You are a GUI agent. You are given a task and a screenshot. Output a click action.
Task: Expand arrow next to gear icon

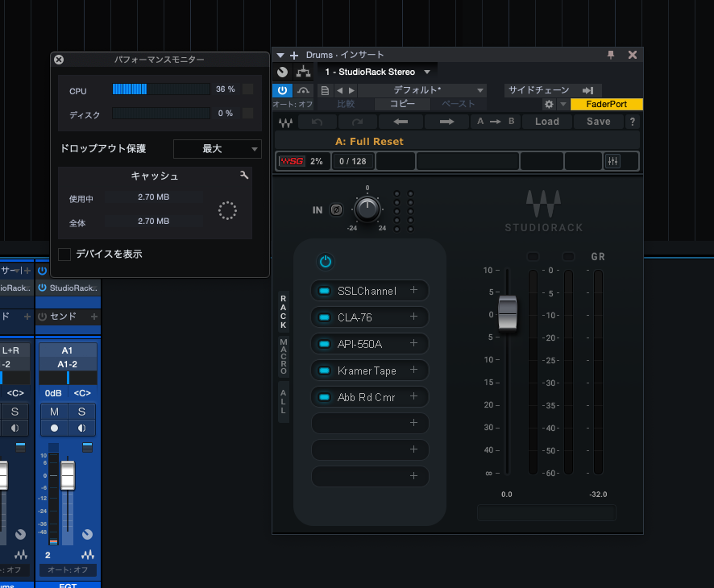coord(563,104)
